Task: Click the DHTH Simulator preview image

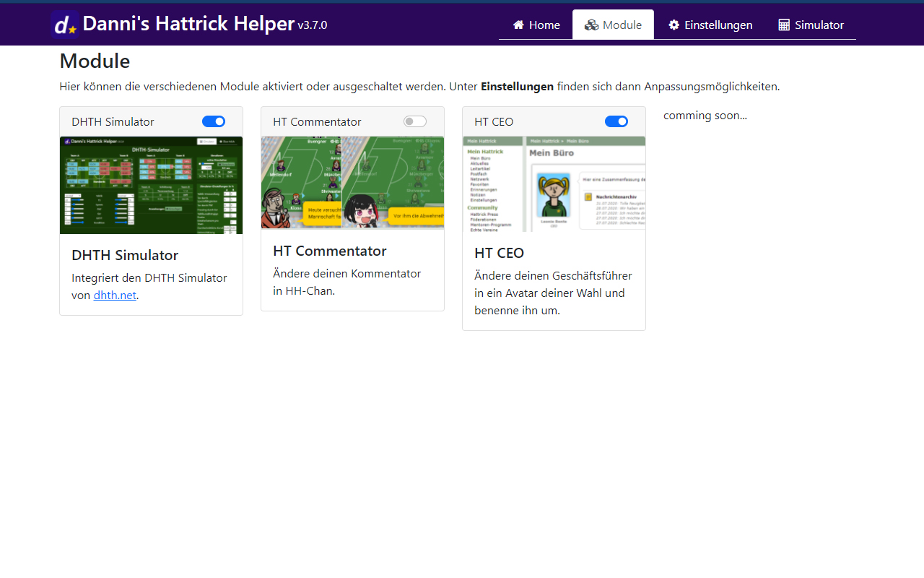Action: (x=151, y=185)
